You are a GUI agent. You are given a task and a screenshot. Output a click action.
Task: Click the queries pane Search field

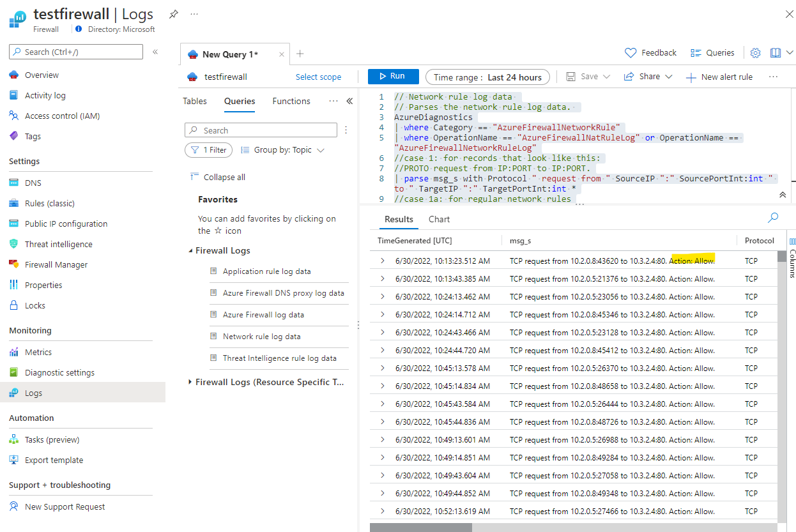coord(261,130)
